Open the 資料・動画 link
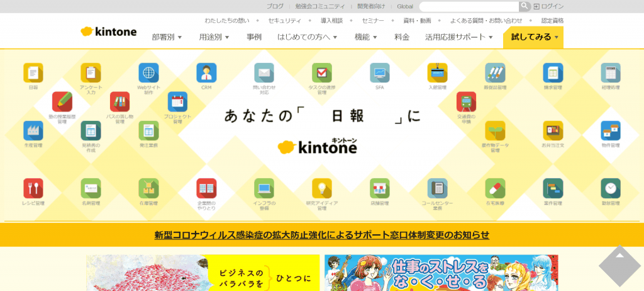644x291 pixels. tap(418, 21)
